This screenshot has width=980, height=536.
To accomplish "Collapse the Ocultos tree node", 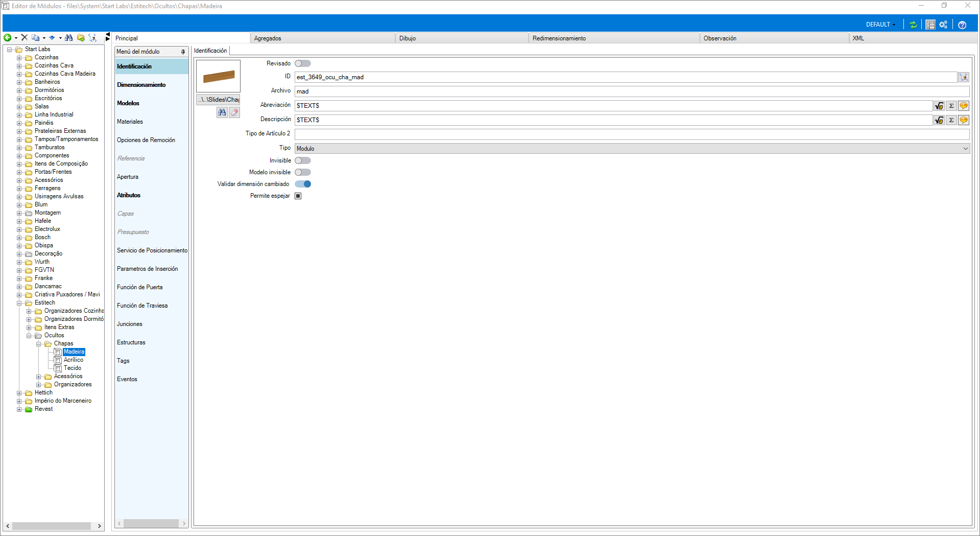I will coord(29,336).
